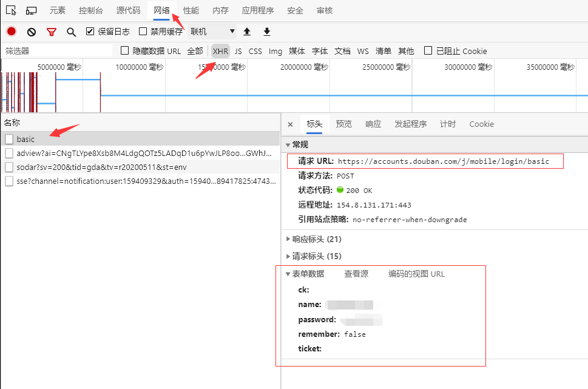Filter requests by 字体 type
Viewport: 588px width, 389px height.
(320, 51)
